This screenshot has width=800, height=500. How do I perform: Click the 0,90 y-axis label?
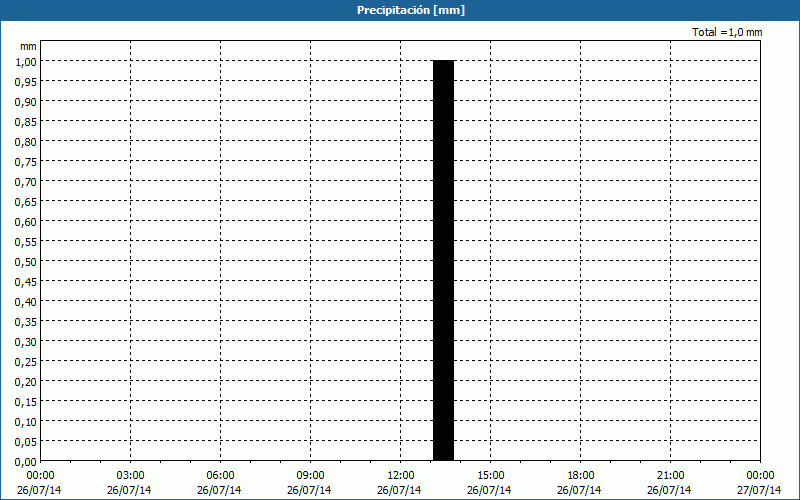tap(26, 102)
